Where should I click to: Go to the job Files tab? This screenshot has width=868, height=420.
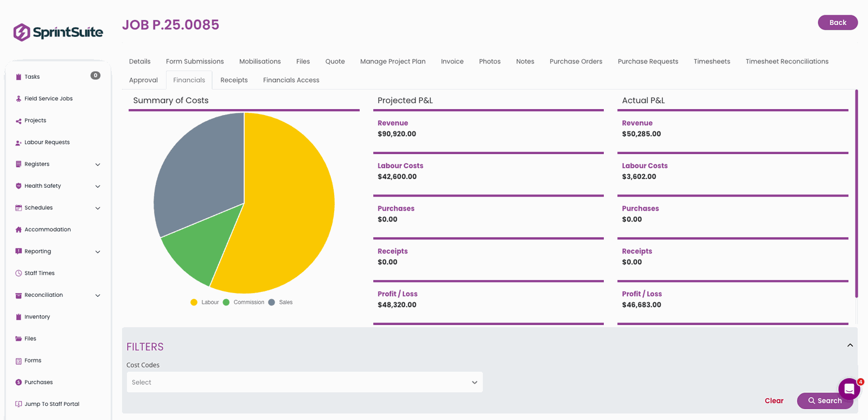click(303, 61)
